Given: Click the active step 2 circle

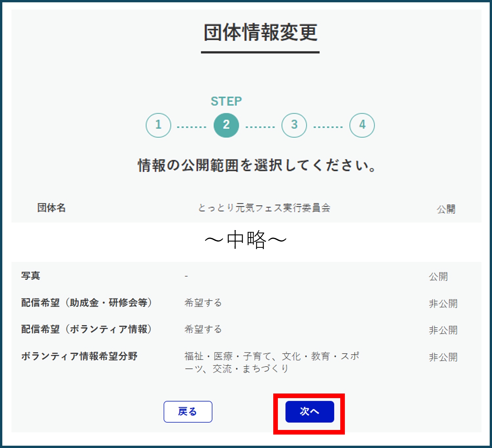Looking at the screenshot, I should tap(226, 125).
